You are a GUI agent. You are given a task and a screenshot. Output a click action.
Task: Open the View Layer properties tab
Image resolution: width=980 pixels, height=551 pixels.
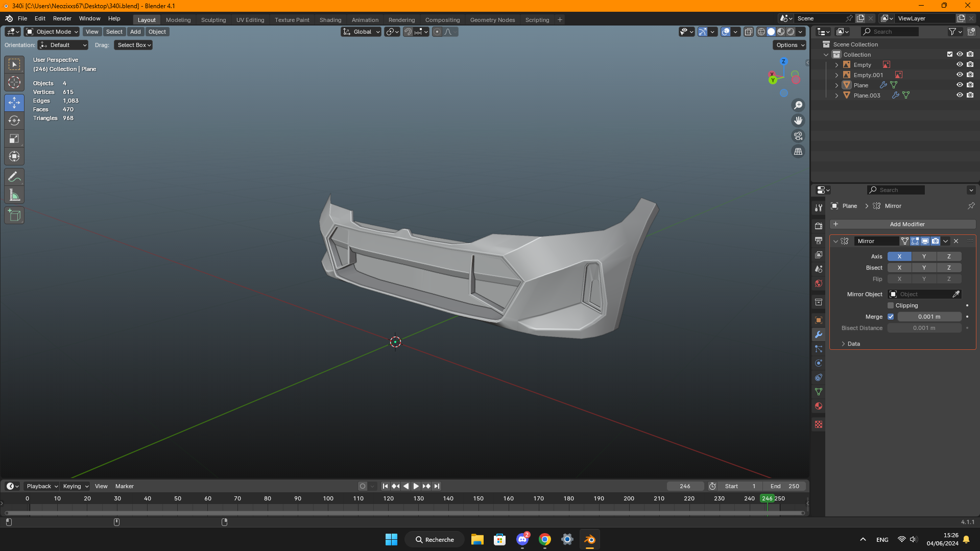(819, 254)
